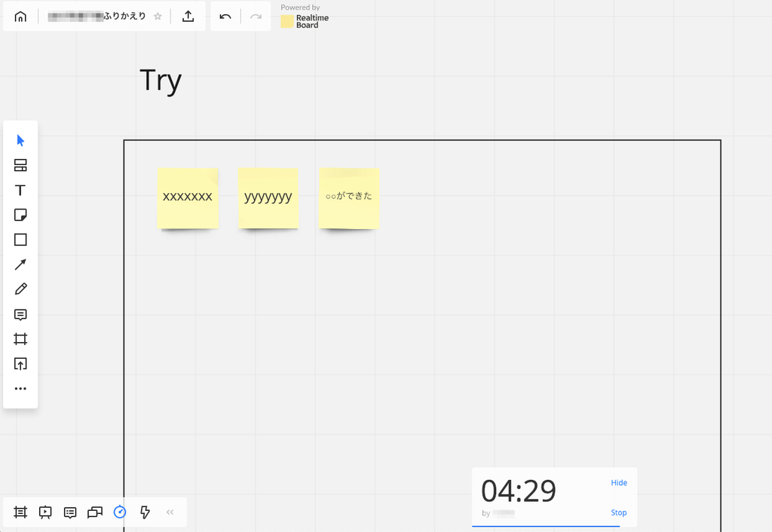
Task: Pick the Sticky note tool
Action: [20, 216]
